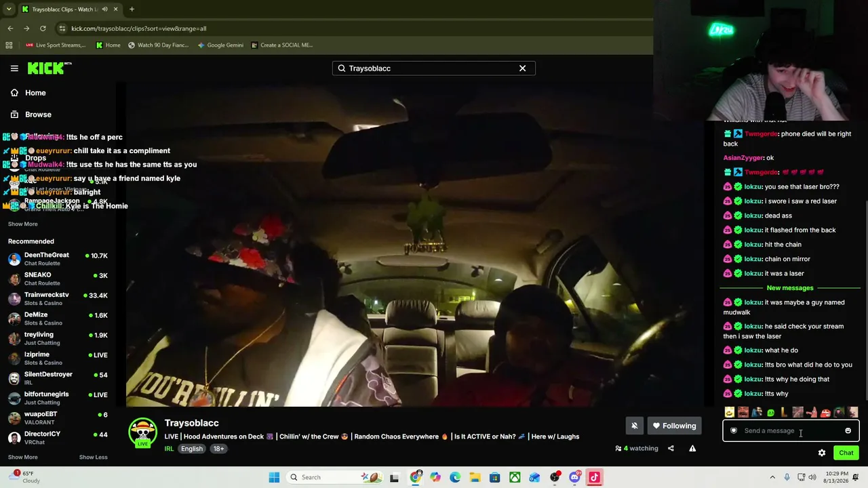868x488 pixels.
Task: View site information icon in address bar
Action: click(x=62, y=28)
